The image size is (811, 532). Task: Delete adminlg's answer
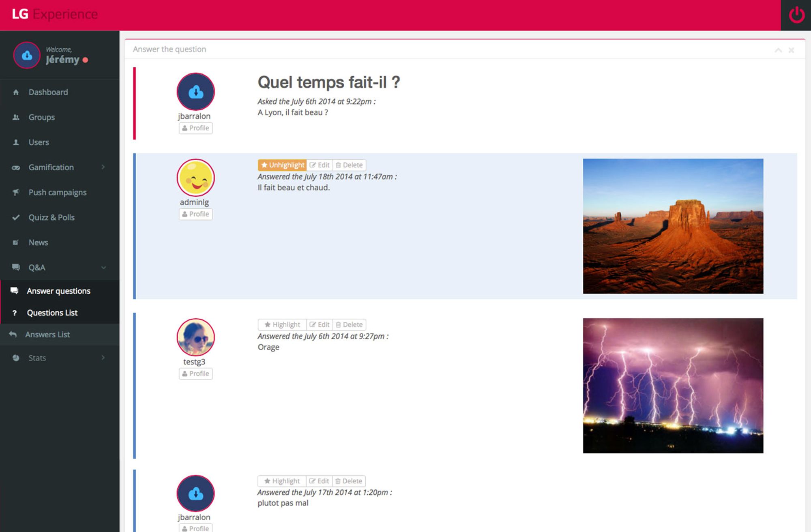[349, 165]
